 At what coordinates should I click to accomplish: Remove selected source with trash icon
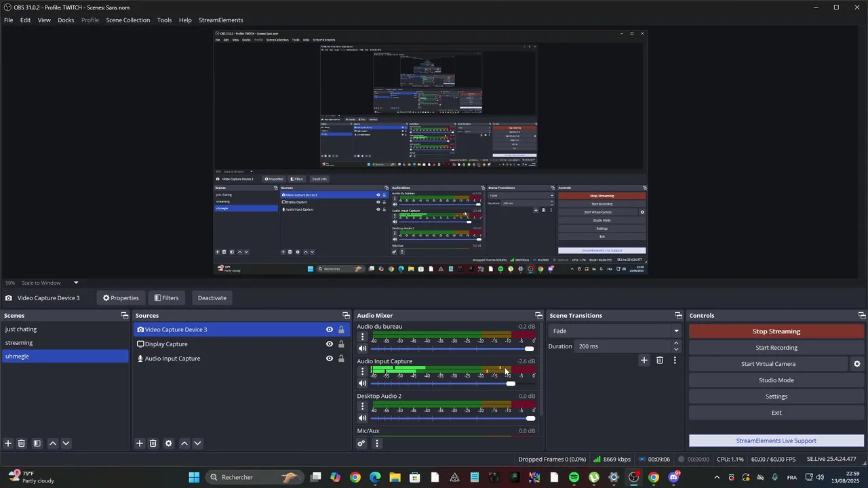(153, 443)
